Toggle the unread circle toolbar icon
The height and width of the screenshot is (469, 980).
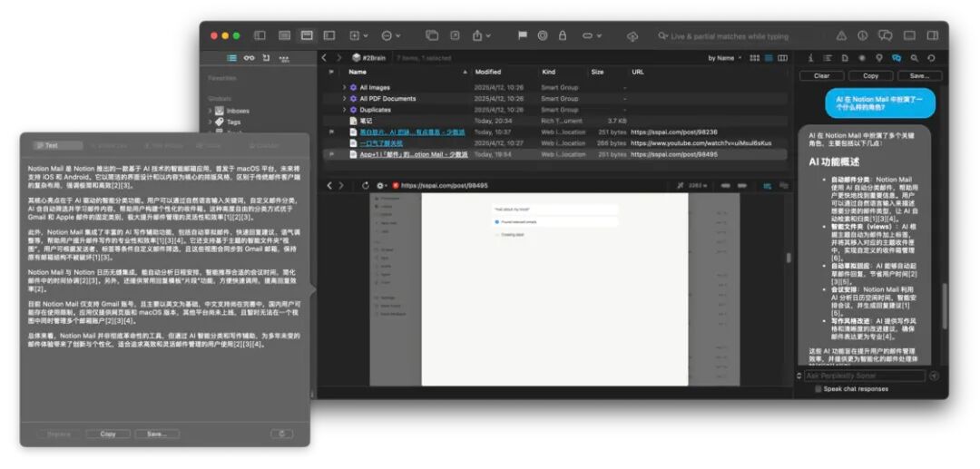point(543,35)
